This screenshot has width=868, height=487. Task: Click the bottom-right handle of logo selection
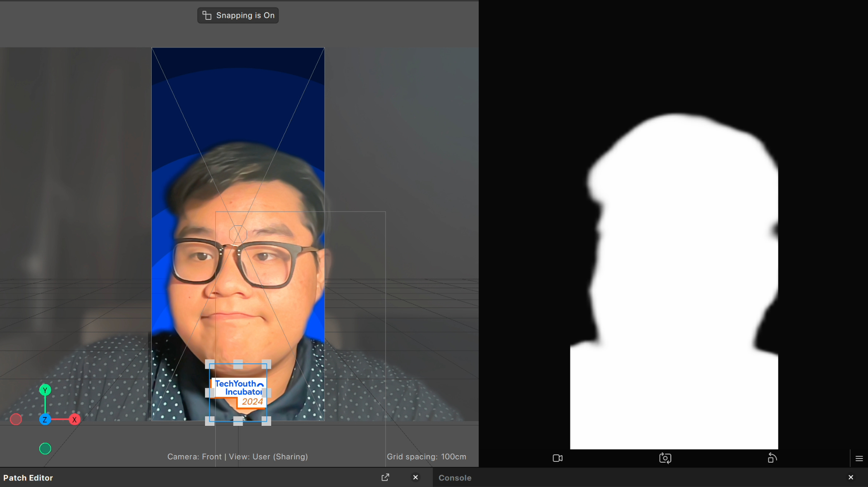267,421
